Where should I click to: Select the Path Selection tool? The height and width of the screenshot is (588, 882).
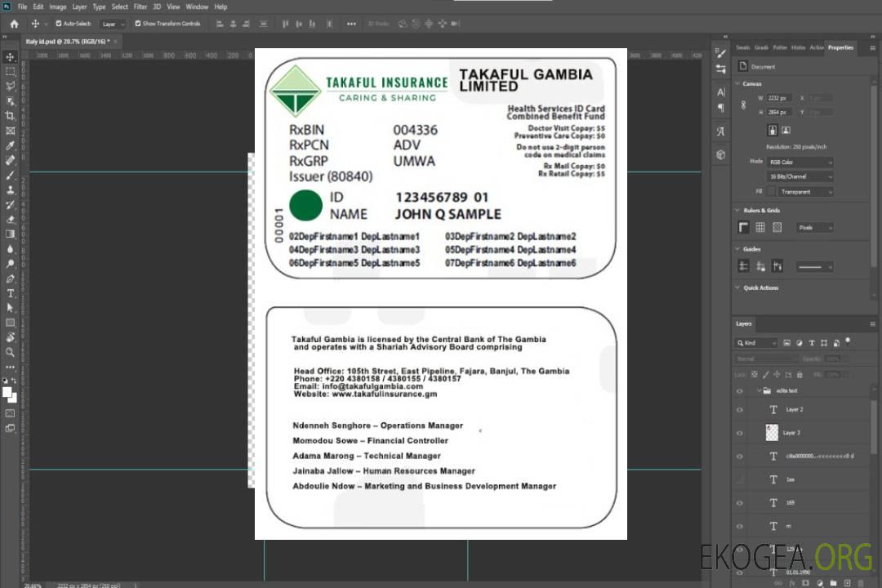click(x=10, y=308)
